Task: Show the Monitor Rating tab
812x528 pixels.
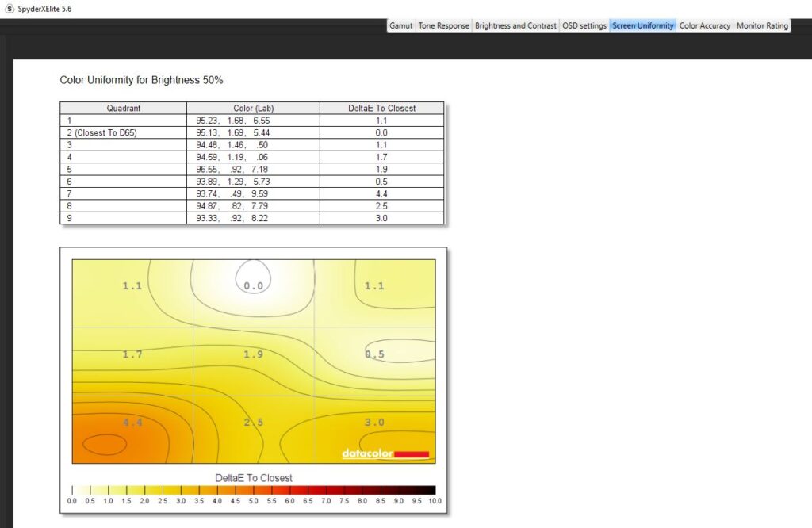Action: click(762, 25)
